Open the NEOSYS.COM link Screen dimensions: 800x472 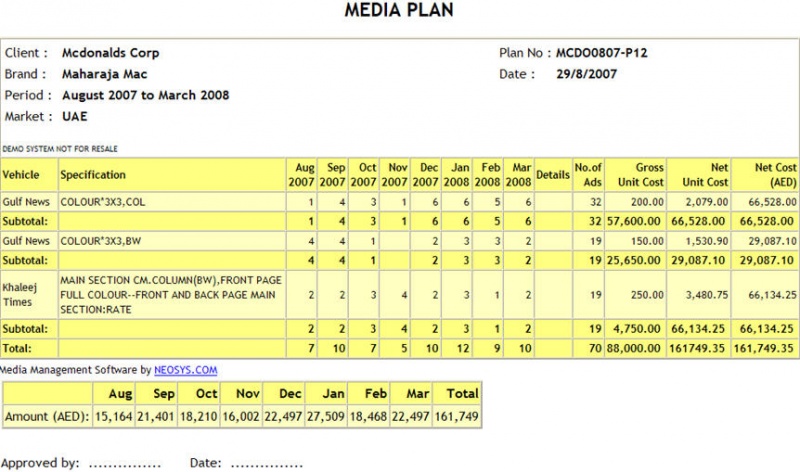pos(186,370)
